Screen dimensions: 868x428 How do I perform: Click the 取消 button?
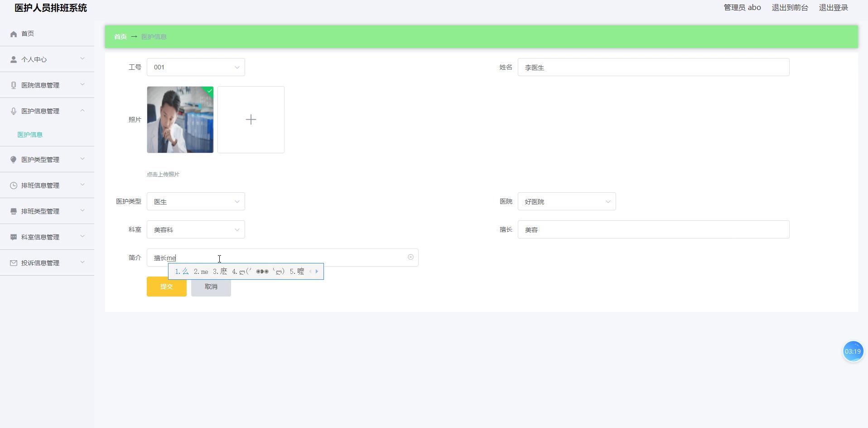(x=211, y=287)
